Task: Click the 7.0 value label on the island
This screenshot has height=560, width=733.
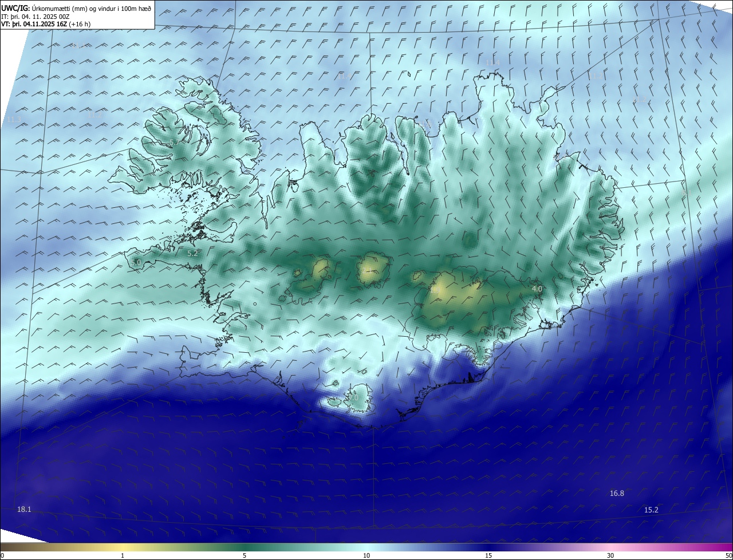Action: click(x=353, y=397)
